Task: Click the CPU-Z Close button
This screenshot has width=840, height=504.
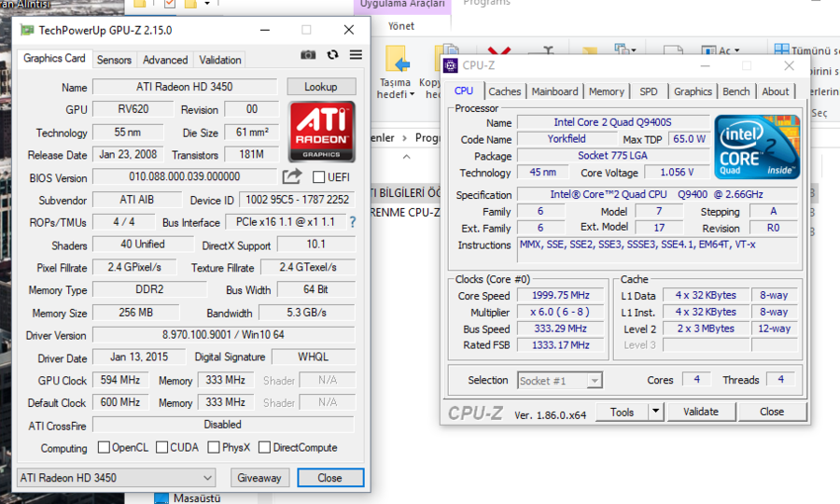Action: click(772, 412)
